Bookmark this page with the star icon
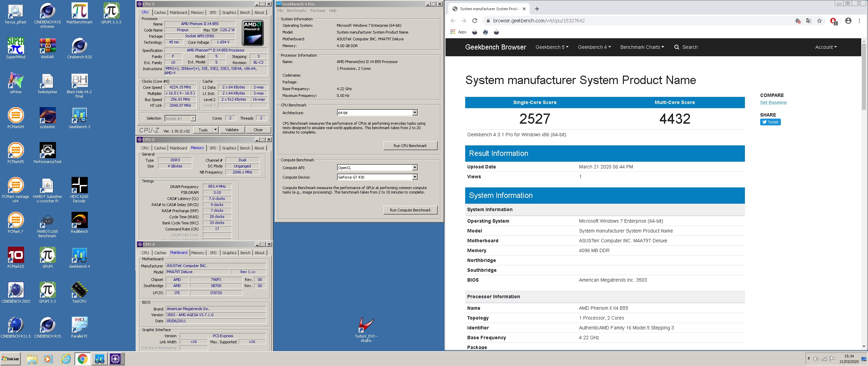The height and width of the screenshot is (366, 868). pos(820,21)
